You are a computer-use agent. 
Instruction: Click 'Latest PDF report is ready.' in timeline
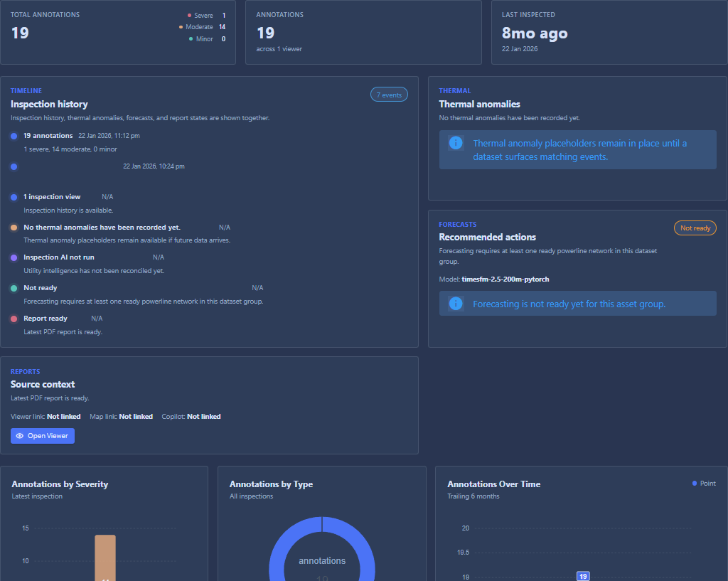63,332
